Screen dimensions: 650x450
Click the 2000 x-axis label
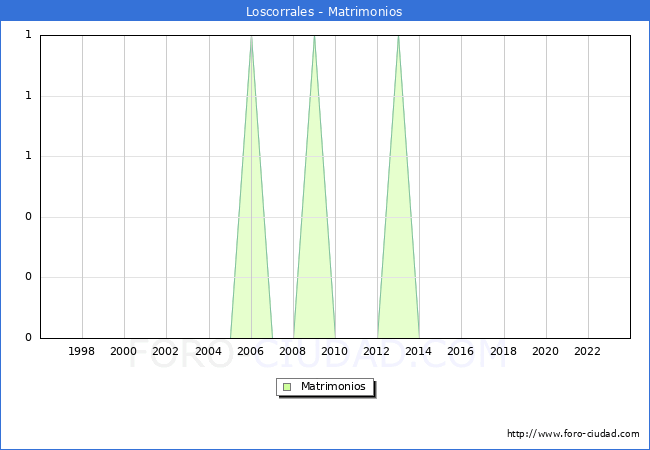point(124,351)
